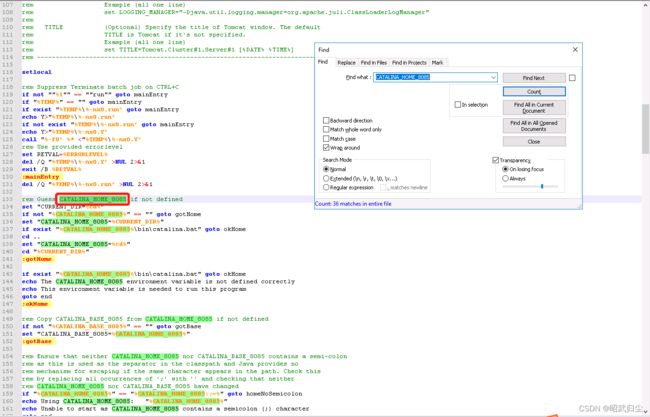Image resolution: width=650 pixels, height=417 pixels.
Task: Open the Find in Projects tab
Action: pyautogui.click(x=409, y=63)
